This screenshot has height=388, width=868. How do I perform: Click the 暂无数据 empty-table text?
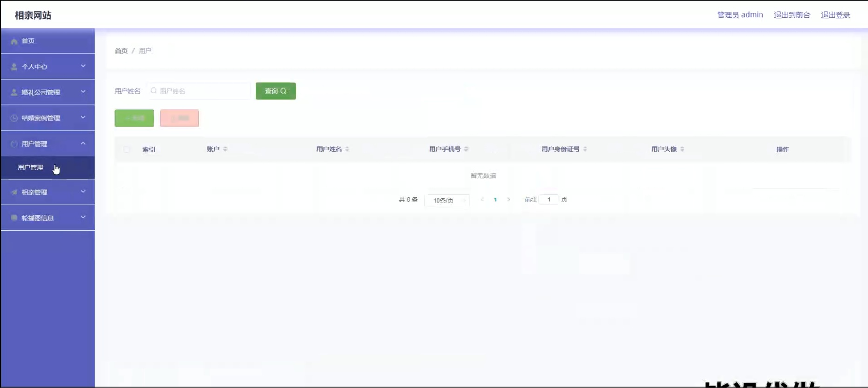point(483,175)
